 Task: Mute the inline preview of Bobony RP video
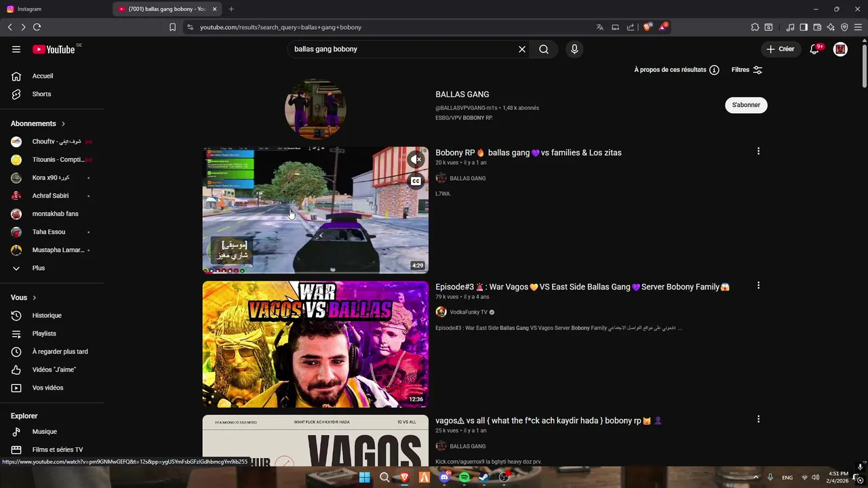[x=416, y=159]
